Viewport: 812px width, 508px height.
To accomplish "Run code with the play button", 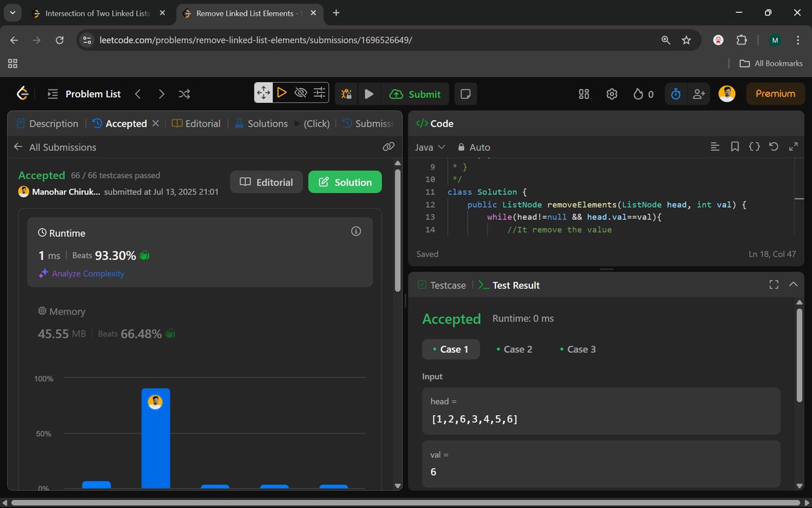I will [x=369, y=94].
